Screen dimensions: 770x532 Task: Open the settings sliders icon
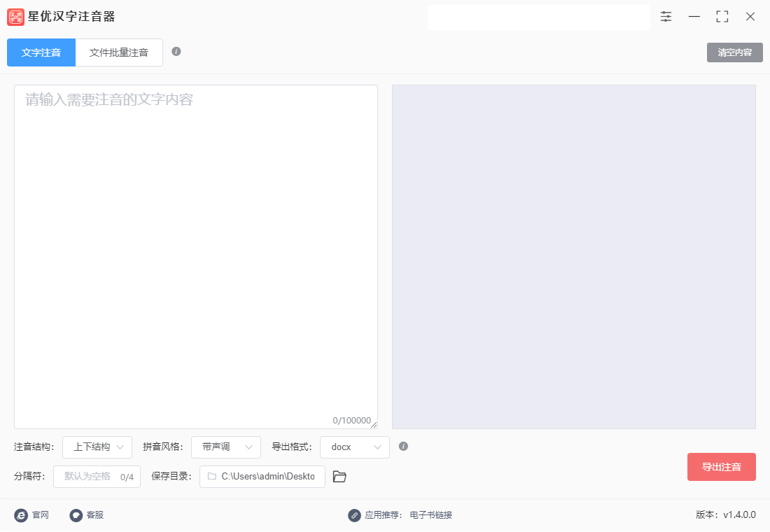coord(666,17)
